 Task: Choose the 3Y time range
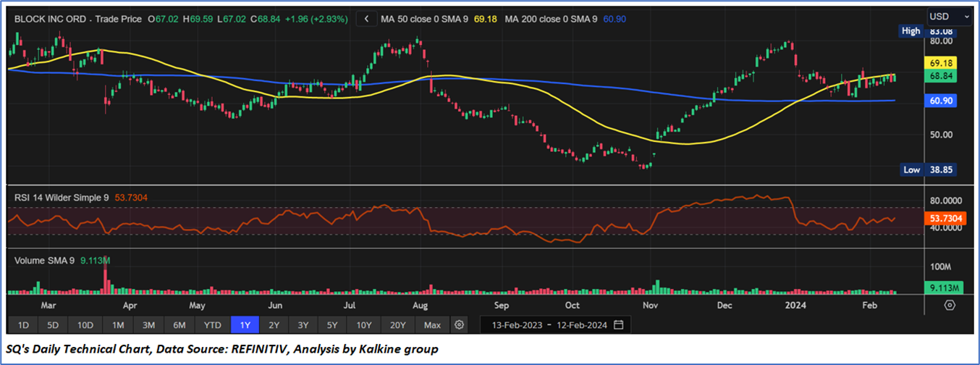point(303,324)
